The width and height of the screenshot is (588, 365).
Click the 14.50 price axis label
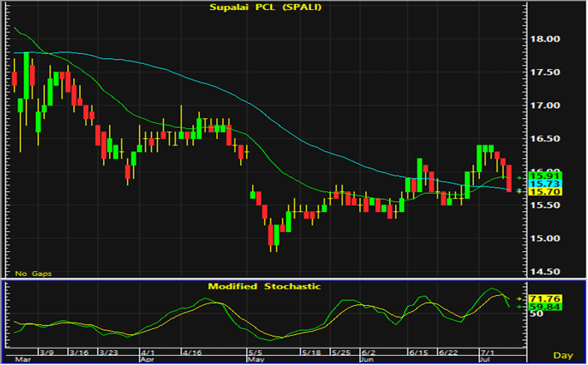[545, 272]
